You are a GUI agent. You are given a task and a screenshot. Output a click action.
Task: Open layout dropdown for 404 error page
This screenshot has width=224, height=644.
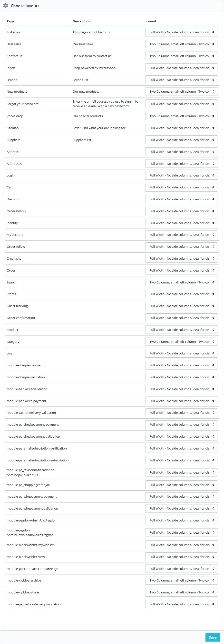coord(181,32)
